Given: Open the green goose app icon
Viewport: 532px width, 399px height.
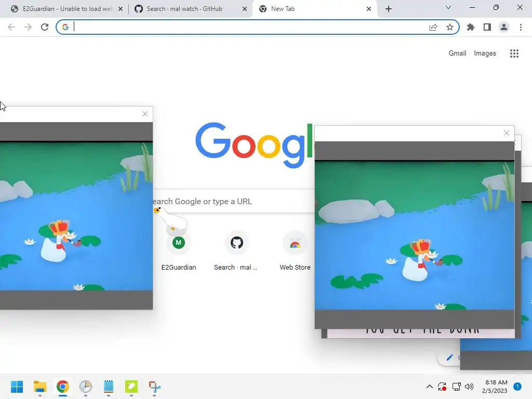Looking at the screenshot, I should click(131, 387).
